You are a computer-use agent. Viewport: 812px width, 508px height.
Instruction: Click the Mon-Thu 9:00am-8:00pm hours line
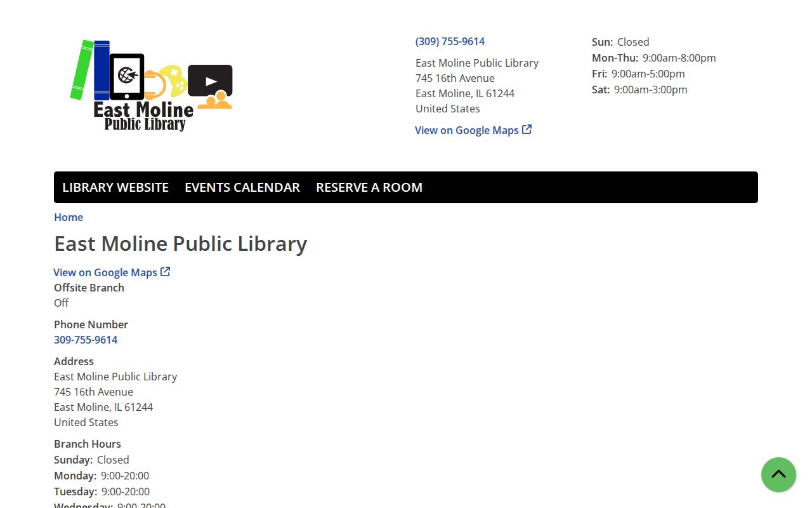click(654, 58)
